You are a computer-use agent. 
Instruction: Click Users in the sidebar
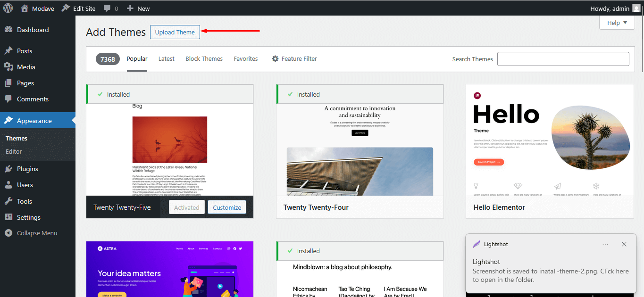coord(25,185)
